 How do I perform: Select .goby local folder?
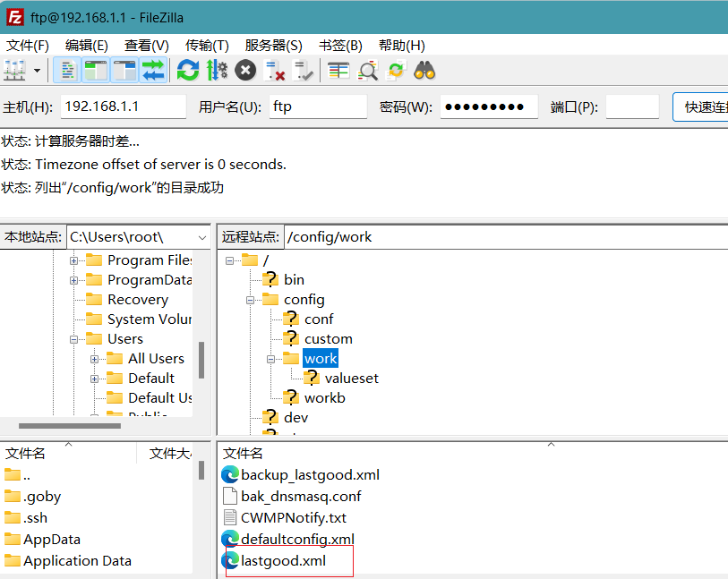(x=42, y=497)
